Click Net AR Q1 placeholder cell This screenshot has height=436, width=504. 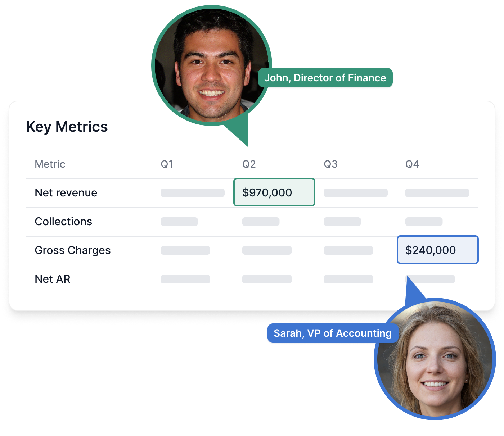185,279
